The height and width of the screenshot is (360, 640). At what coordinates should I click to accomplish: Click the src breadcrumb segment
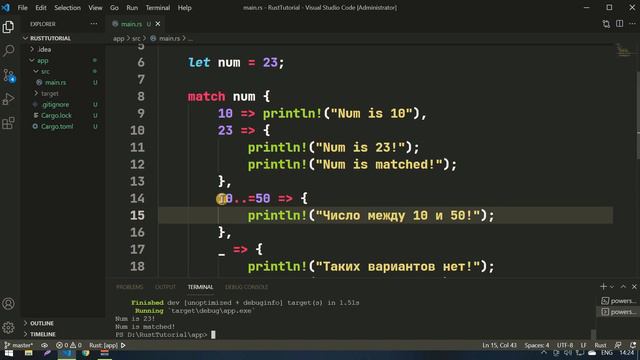point(136,38)
